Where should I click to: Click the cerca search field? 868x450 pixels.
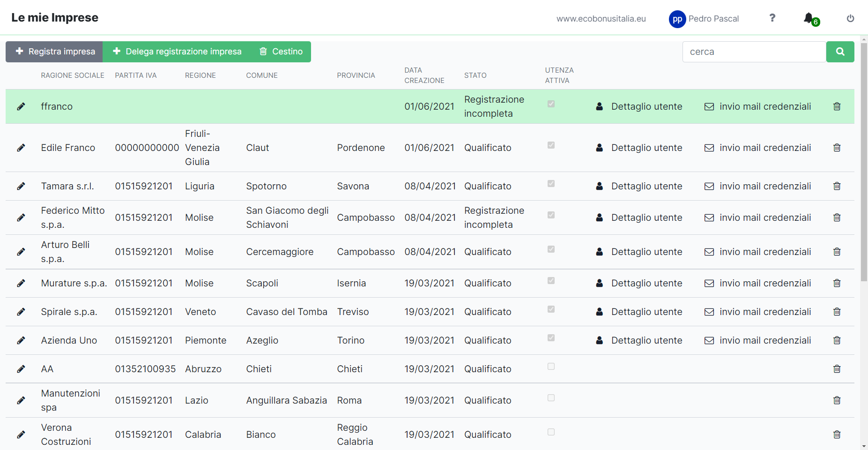[x=754, y=52]
